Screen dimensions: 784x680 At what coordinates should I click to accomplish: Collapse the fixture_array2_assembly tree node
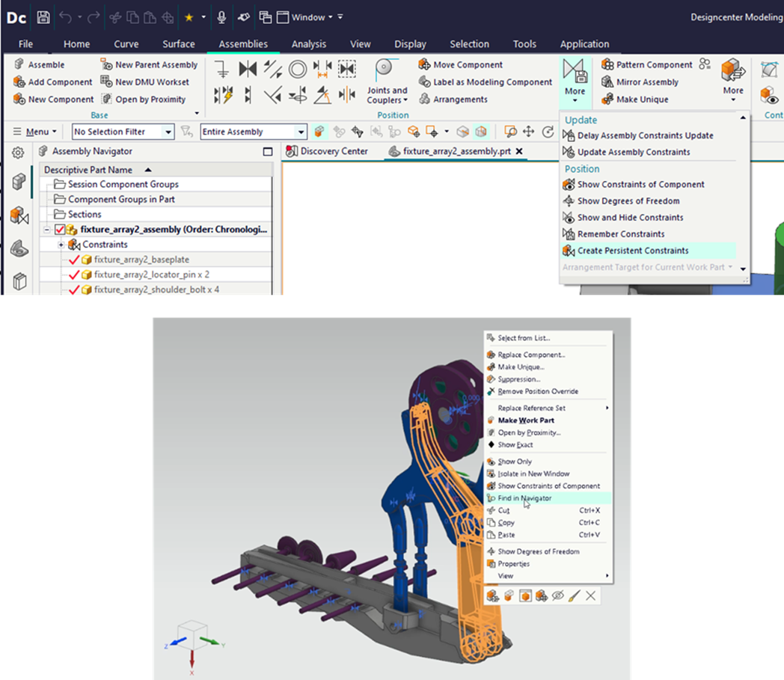pos(46,230)
